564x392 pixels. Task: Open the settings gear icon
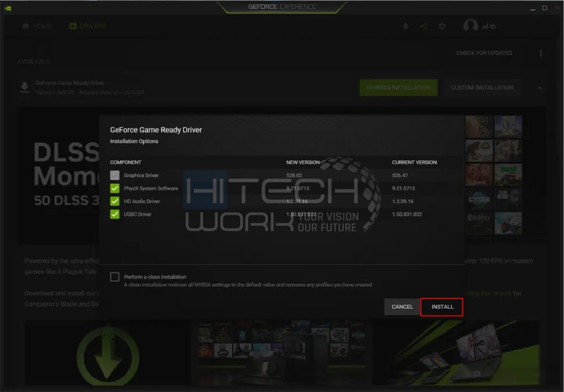(442, 26)
